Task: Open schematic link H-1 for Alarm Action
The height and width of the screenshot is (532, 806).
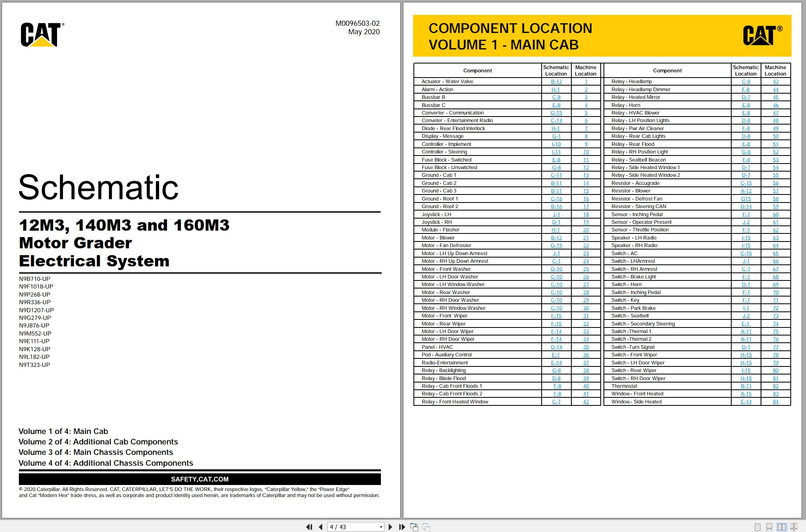Action: 555,90
